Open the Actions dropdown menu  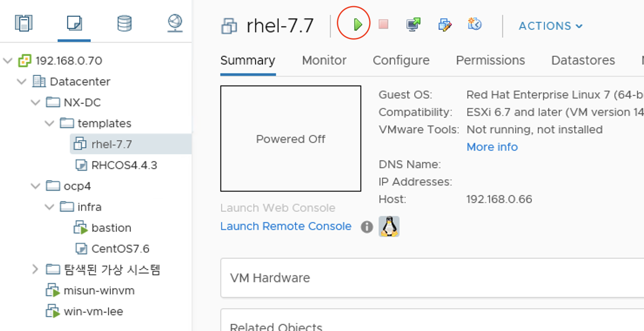(x=550, y=26)
